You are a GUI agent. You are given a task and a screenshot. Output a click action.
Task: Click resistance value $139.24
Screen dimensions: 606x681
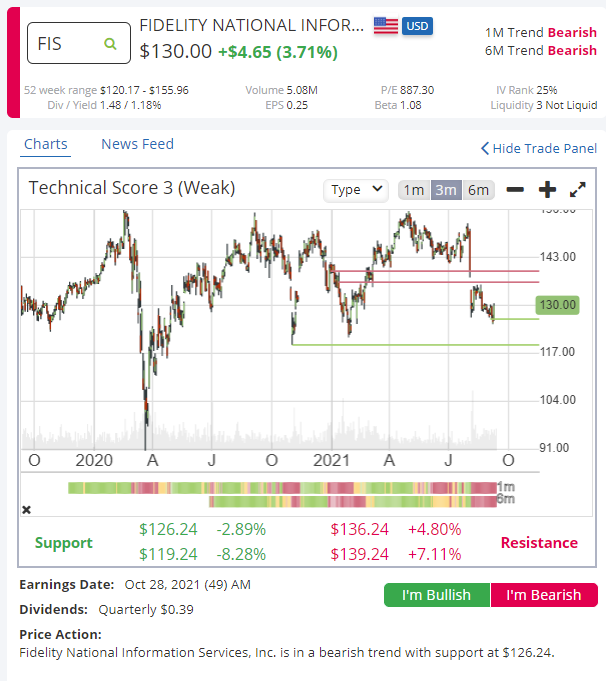pos(359,554)
